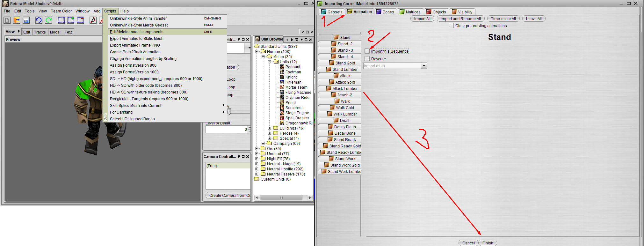The width and height of the screenshot is (644, 246).
Task: Select the Stand Ready Gold animation
Action: [x=340, y=146]
